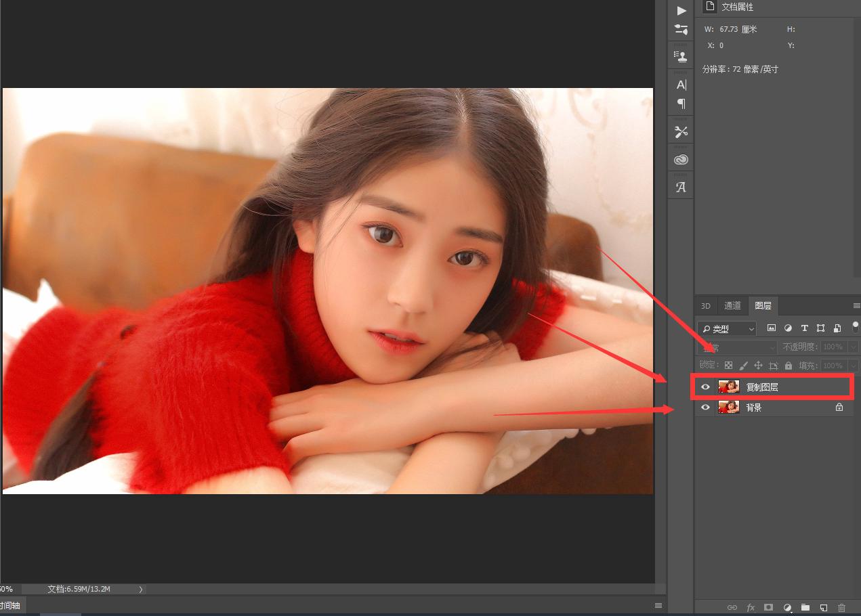Toggle the layer filtering switch

point(855,326)
